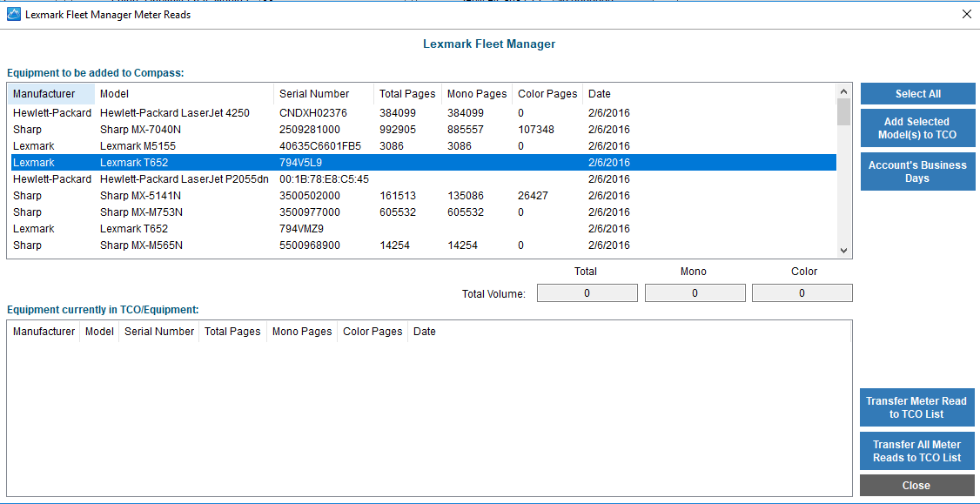Click serial number 5500968900
980x504 pixels.
310,245
